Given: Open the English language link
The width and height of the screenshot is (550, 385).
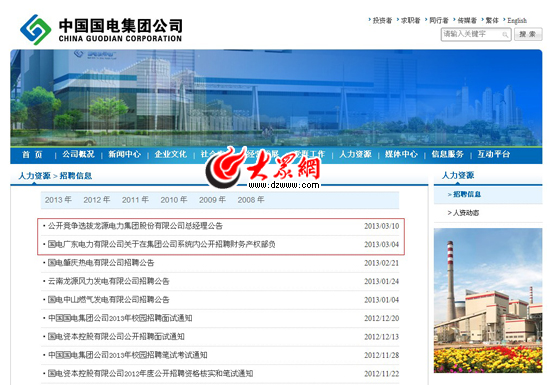Looking at the screenshot, I should 517,20.
